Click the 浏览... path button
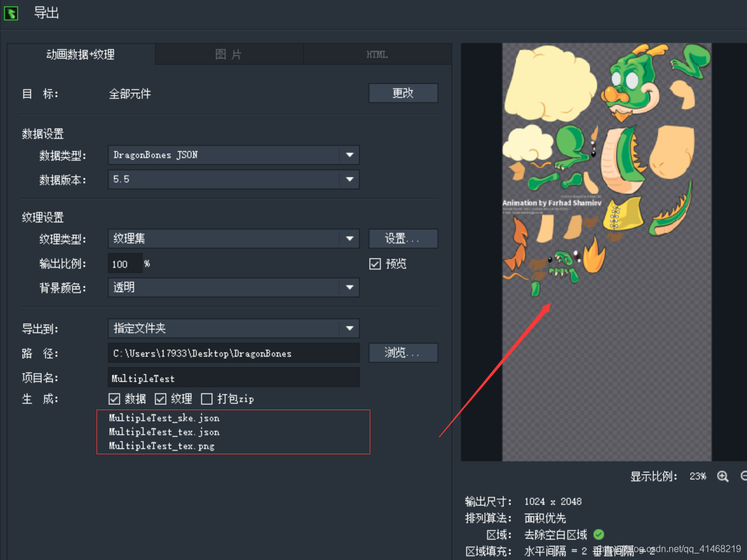 (403, 353)
